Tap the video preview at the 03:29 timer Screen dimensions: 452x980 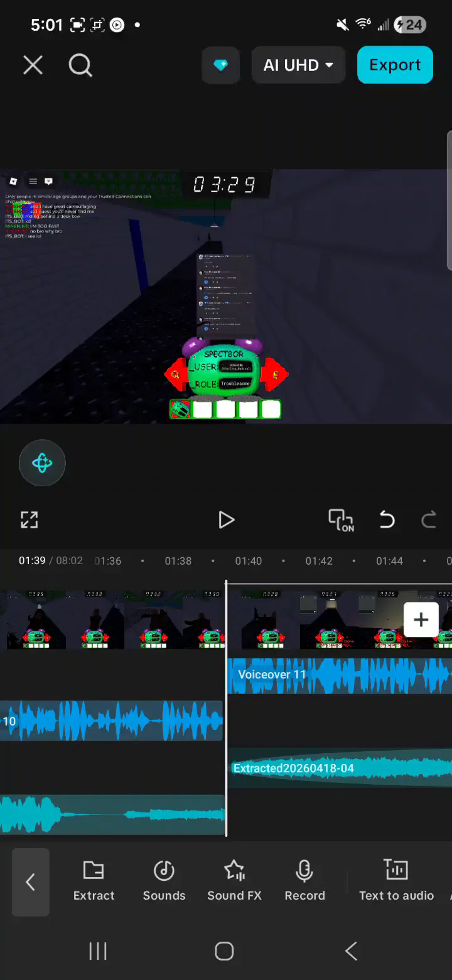(x=224, y=185)
